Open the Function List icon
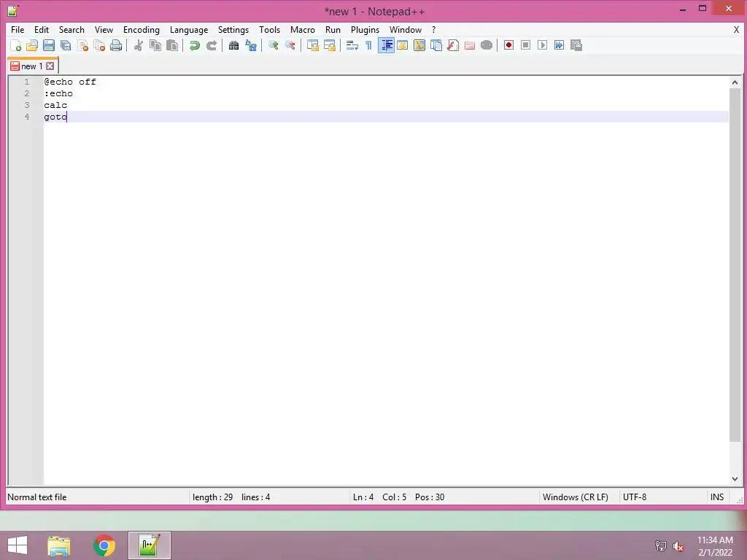Screen dimensions: 747x560 coord(453,45)
